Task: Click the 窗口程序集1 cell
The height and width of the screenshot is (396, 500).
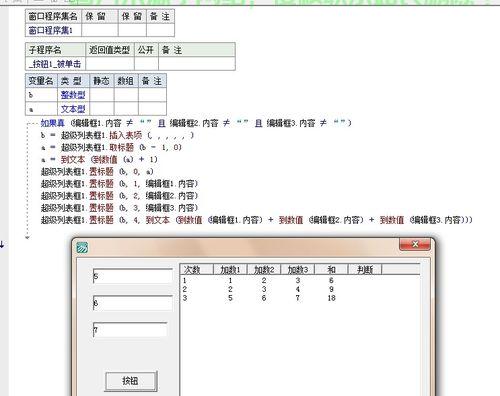Action: pos(53,30)
